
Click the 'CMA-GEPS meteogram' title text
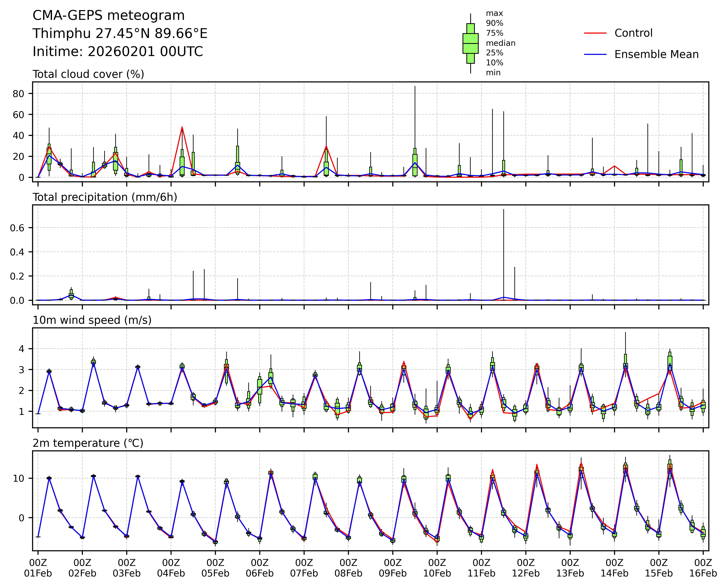(x=109, y=16)
